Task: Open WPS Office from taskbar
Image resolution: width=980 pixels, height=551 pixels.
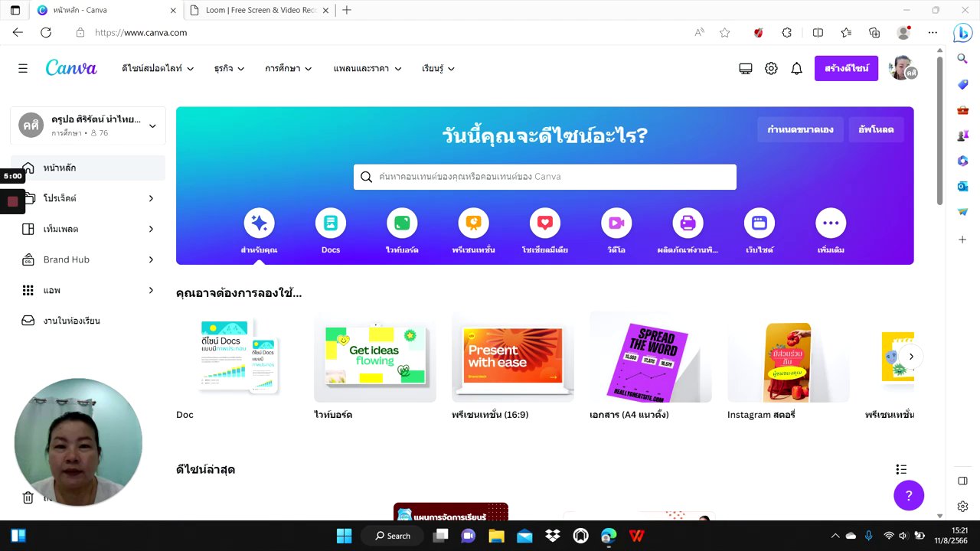Action: point(636,536)
